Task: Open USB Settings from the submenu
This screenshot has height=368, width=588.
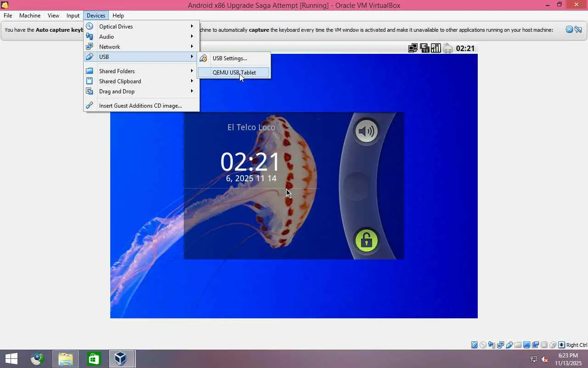Action: (234, 58)
